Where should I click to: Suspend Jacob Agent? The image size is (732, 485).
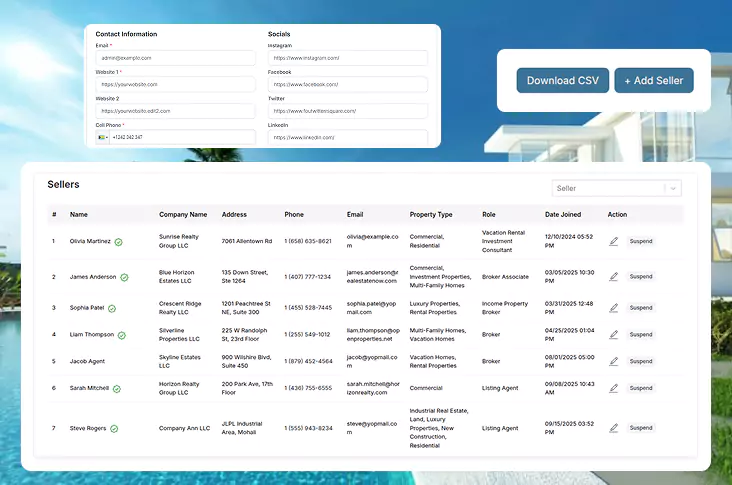click(640, 361)
